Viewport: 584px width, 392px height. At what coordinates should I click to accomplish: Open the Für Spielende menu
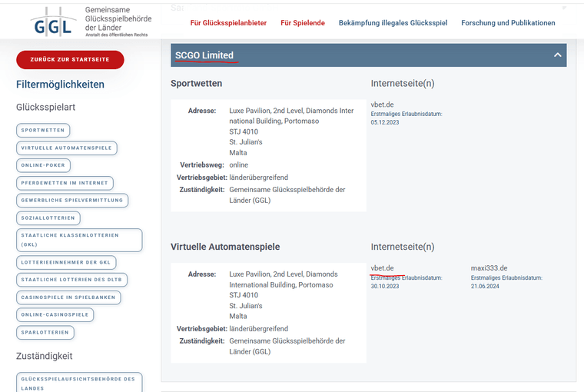303,23
